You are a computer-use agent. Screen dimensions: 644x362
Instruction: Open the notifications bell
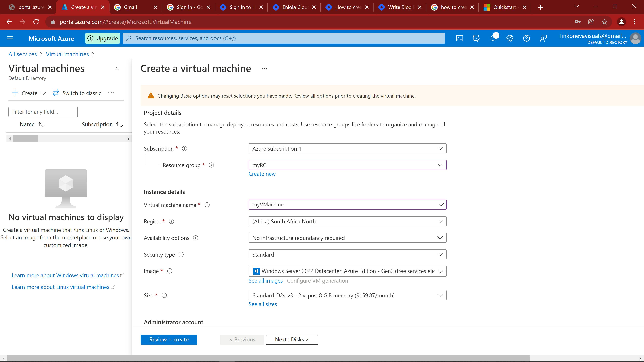coord(493,38)
